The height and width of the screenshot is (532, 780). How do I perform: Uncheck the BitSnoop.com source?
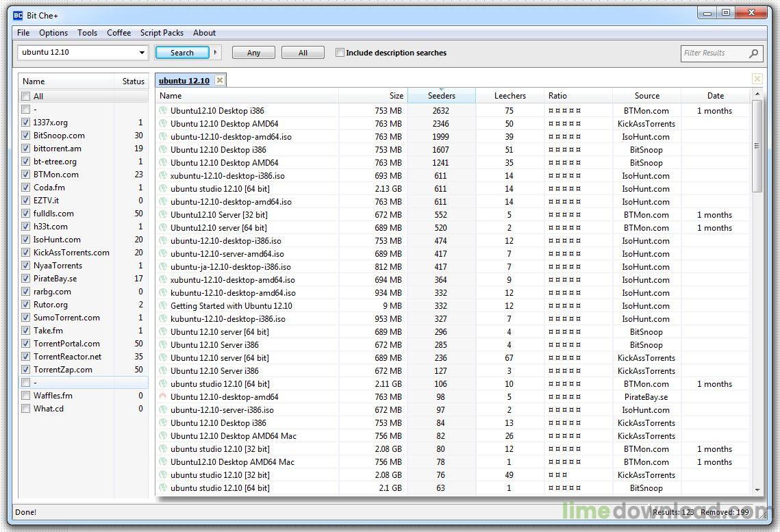(x=26, y=136)
